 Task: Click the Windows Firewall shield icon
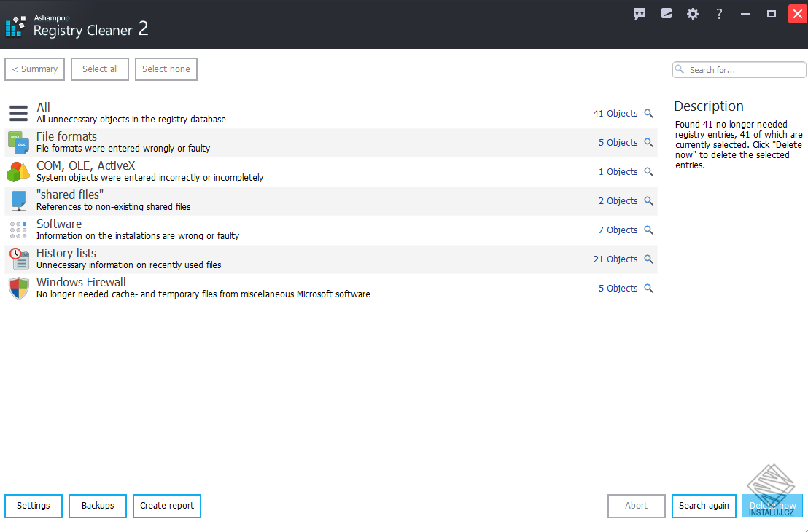pyautogui.click(x=18, y=288)
